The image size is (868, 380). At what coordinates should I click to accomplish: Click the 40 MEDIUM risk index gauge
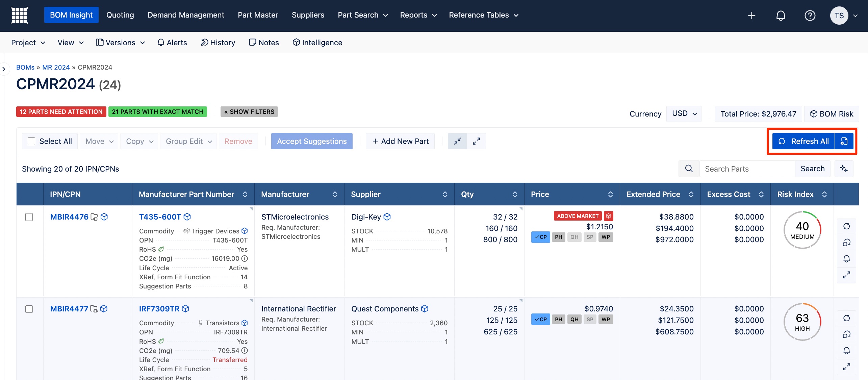pos(802,230)
